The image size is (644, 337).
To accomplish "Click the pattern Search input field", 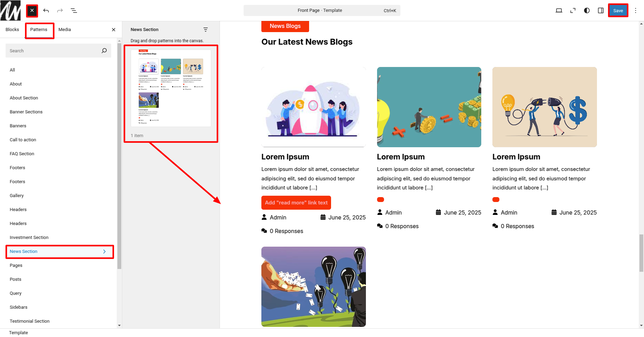I will (54, 51).
